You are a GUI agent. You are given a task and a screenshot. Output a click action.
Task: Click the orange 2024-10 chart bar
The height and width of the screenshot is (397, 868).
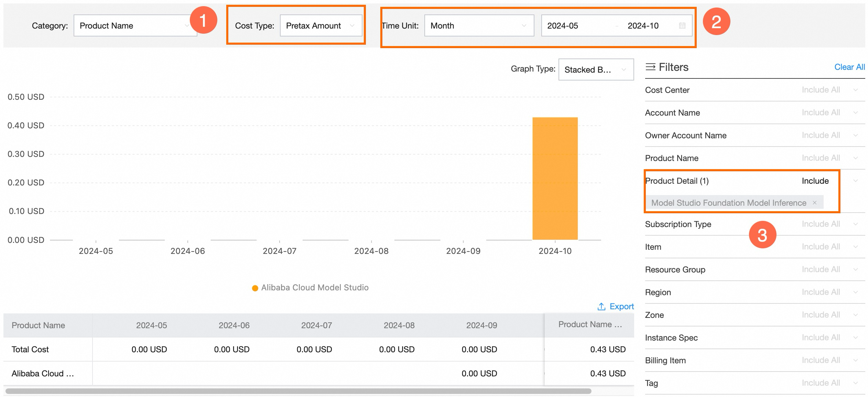[x=555, y=179]
